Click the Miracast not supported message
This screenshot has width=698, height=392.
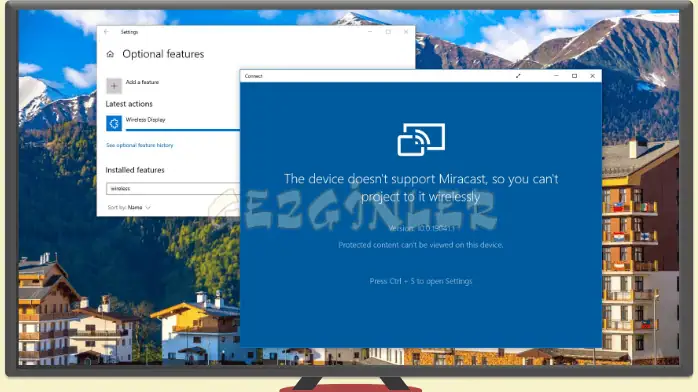[421, 188]
